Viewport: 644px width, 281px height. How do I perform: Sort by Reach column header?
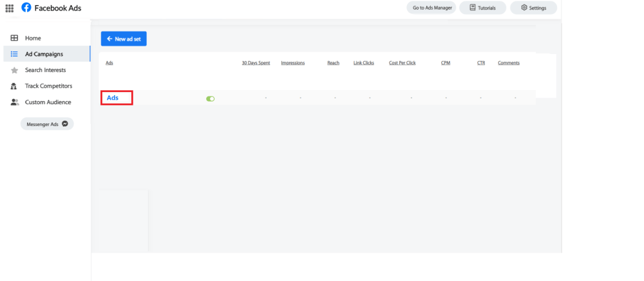point(333,63)
